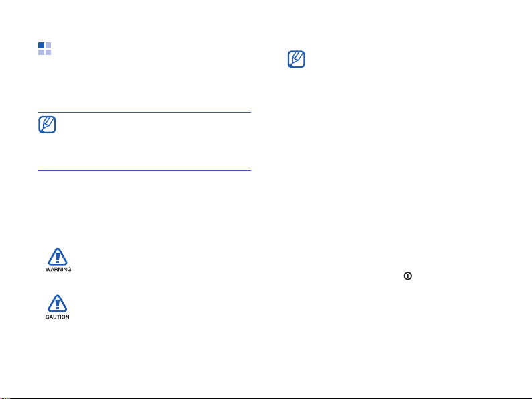Click the exclamation mark inside the warning triangle
The image size is (532, 399).
58,258
